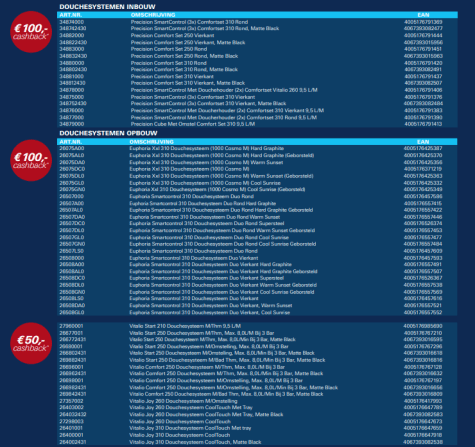Click the €100 cashback badge beside Douchesystemen Opbouw

coord(31,160)
